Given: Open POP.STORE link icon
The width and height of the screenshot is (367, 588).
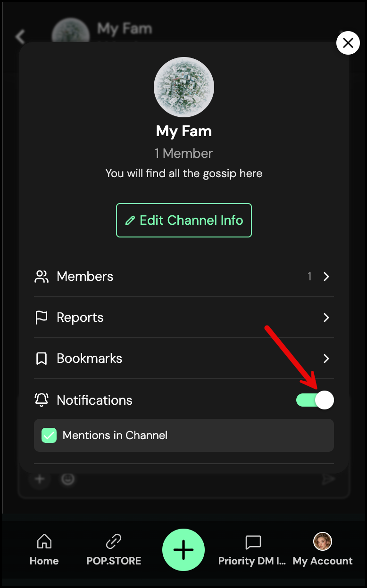Looking at the screenshot, I should click(114, 542).
